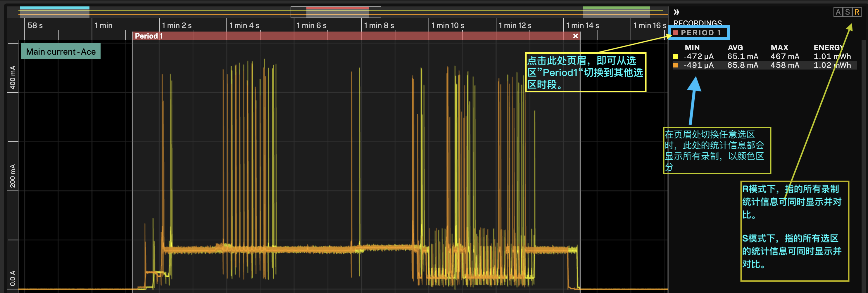
Task: Select the green selection in overview bar
Action: pyautogui.click(x=616, y=12)
